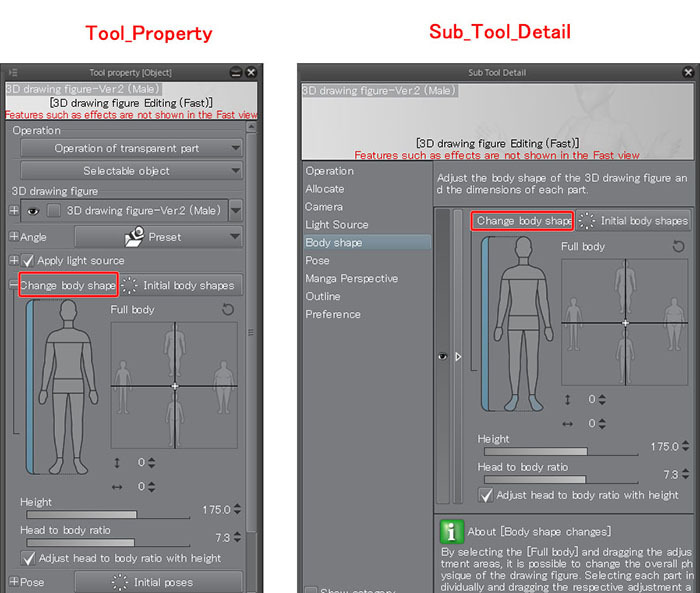700x593 pixels.
Task: Toggle Apply light source checkbox
Action: coord(28,260)
